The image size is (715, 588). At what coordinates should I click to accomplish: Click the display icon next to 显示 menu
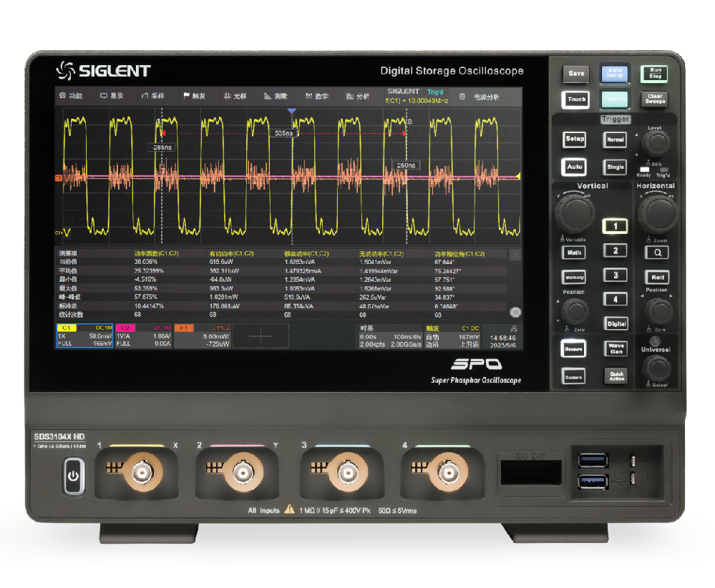104,94
